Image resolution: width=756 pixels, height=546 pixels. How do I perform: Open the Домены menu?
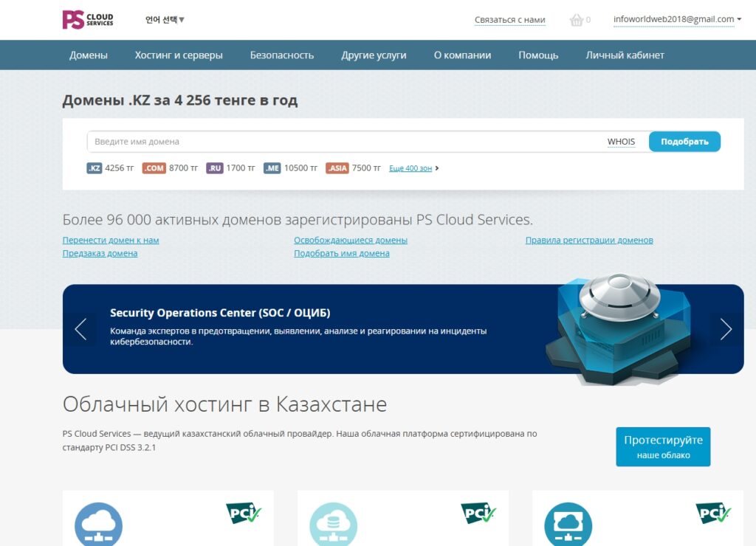[x=89, y=55]
